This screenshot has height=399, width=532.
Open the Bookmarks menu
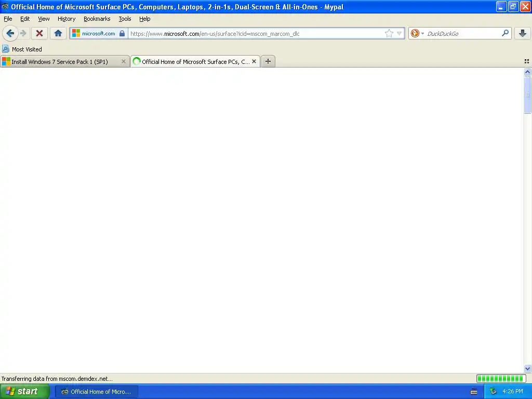point(97,19)
